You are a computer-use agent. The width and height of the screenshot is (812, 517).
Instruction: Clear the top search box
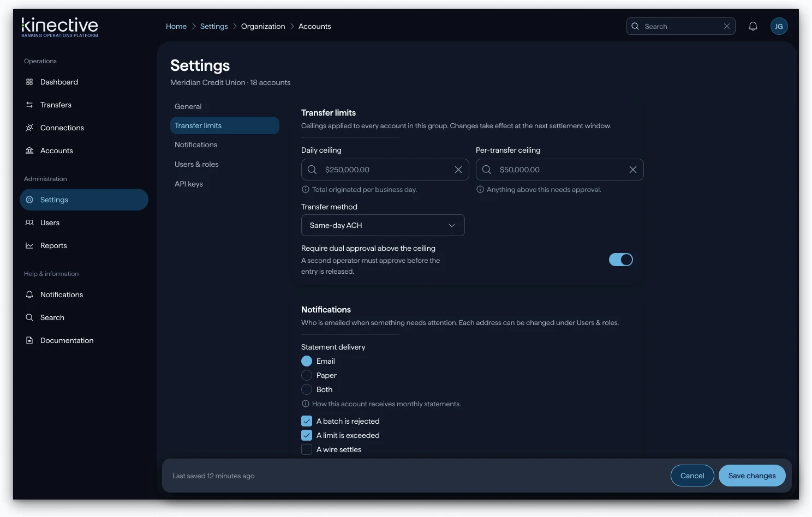click(727, 26)
